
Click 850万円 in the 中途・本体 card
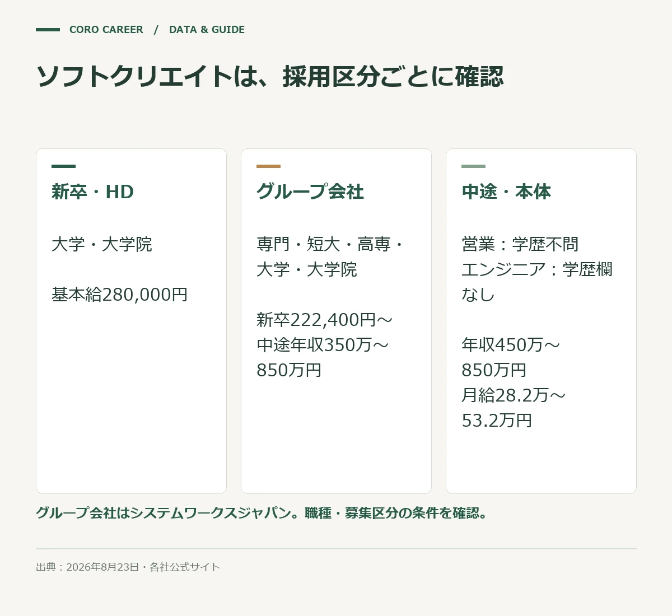[x=494, y=370]
